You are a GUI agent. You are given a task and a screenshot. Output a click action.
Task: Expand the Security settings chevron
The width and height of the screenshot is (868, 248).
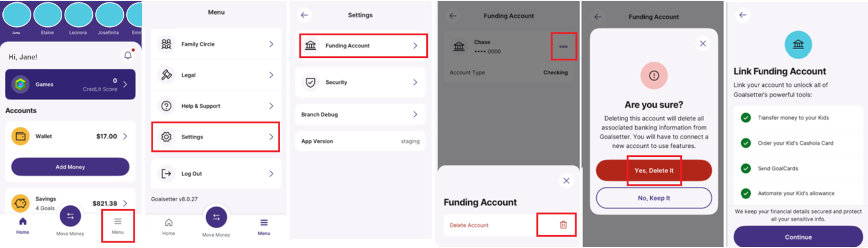[x=415, y=82]
